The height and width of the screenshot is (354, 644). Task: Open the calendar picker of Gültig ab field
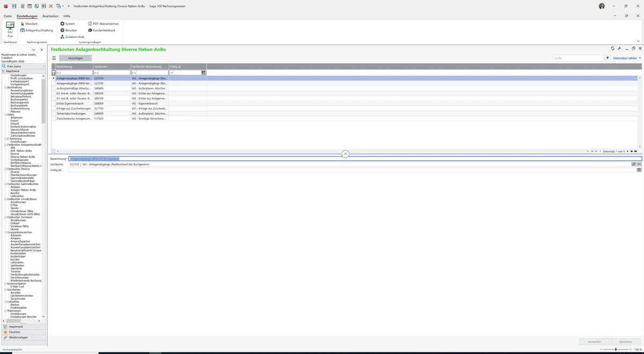[639, 170]
